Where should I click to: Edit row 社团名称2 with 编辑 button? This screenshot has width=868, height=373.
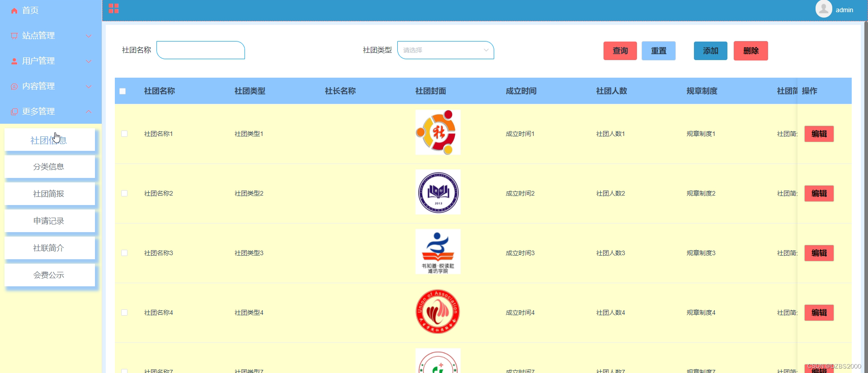(819, 193)
